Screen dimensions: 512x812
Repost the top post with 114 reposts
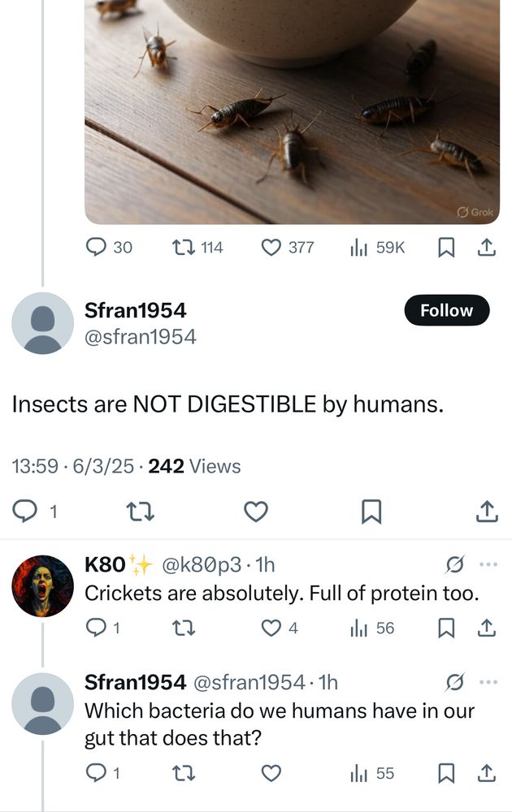pos(200,248)
